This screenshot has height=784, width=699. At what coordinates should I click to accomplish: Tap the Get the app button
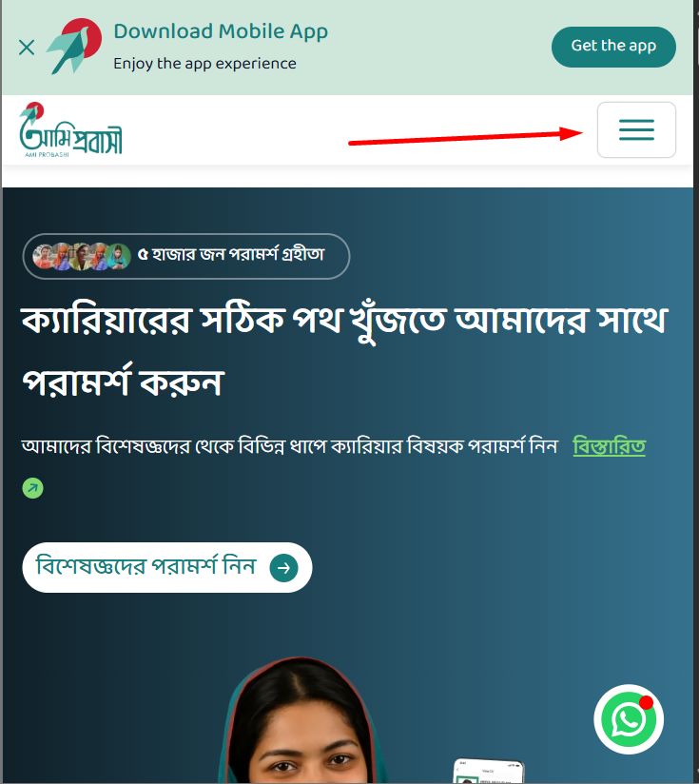click(613, 47)
